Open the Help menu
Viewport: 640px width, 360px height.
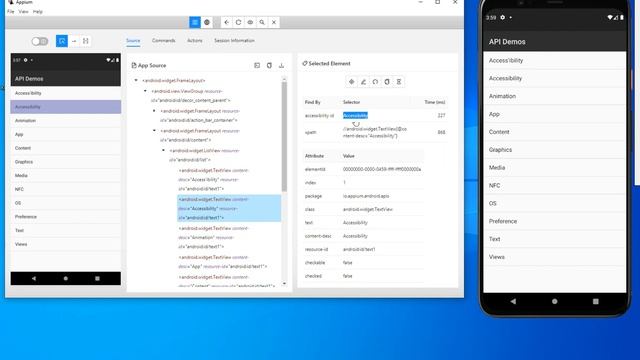pyautogui.click(x=38, y=12)
